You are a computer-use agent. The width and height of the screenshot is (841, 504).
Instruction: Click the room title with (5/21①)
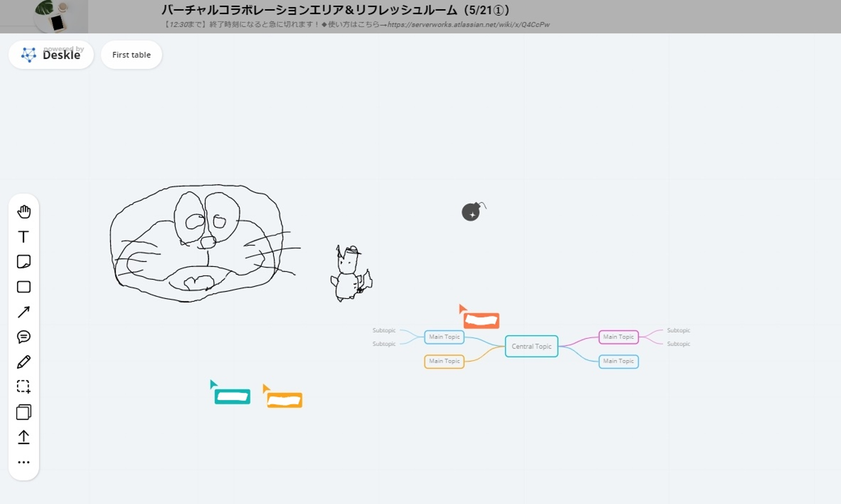(x=336, y=10)
